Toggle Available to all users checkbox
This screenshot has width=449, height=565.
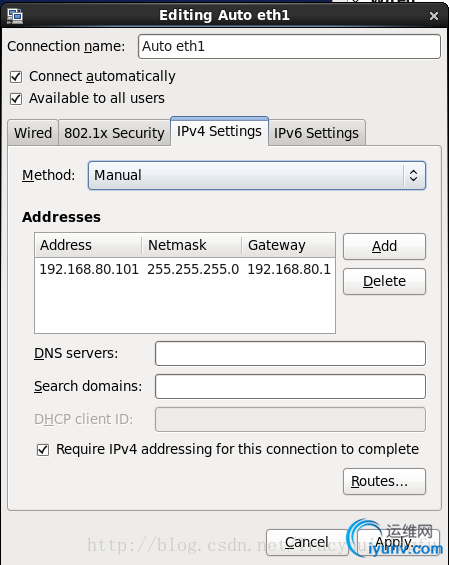coord(16,99)
